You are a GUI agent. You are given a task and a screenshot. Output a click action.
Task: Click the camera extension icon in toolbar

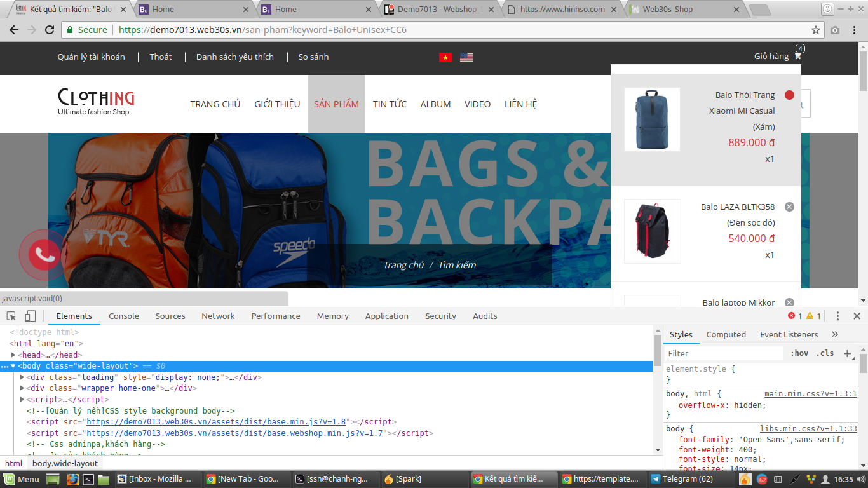point(835,30)
